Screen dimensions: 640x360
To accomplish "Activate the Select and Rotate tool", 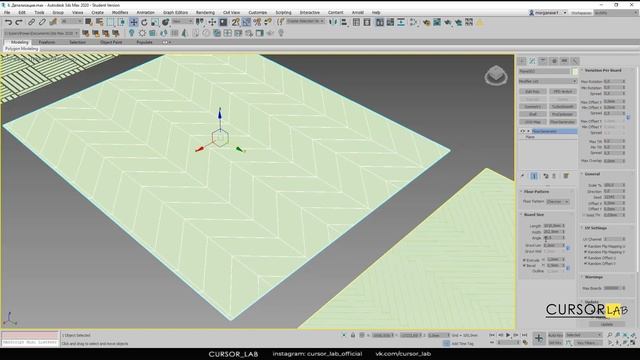I will click(144, 22).
